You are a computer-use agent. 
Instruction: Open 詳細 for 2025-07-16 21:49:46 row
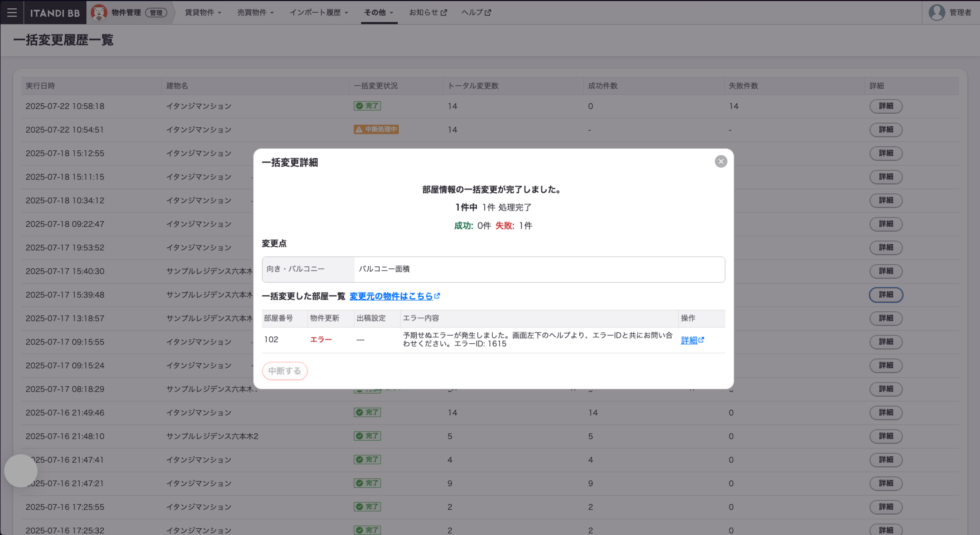click(x=886, y=413)
